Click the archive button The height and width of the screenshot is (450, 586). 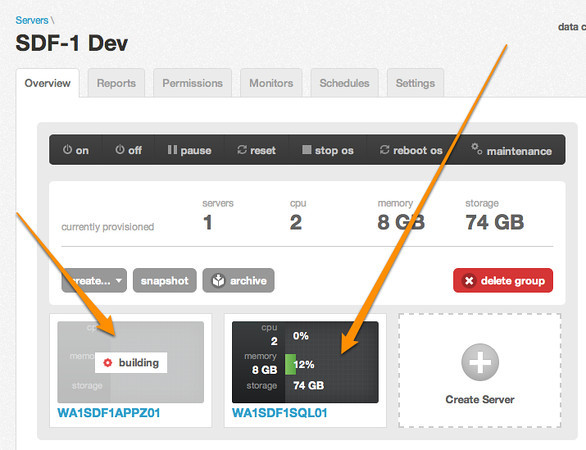point(238,280)
